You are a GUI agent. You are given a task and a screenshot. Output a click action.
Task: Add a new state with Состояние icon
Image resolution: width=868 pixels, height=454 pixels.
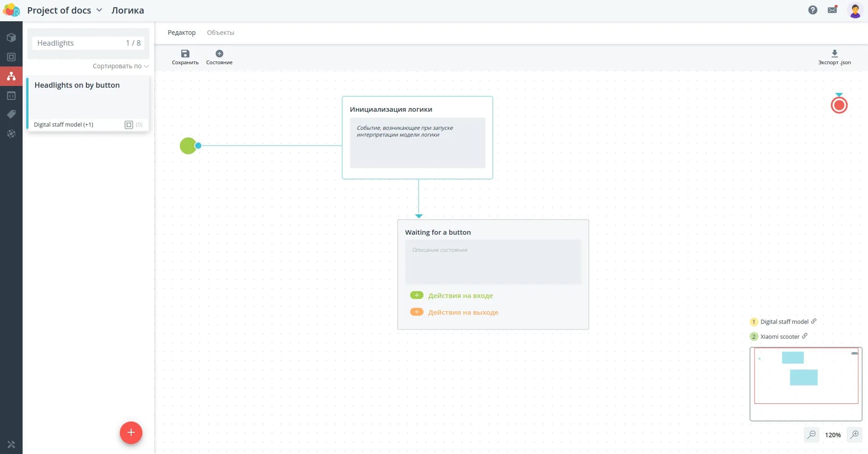[219, 54]
